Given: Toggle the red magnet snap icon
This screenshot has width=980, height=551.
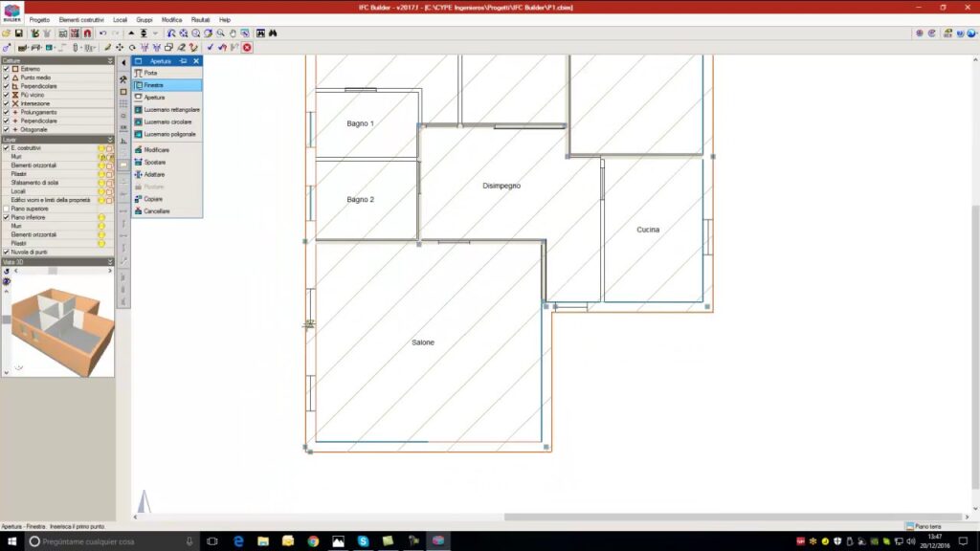Looking at the screenshot, I should click(87, 33).
